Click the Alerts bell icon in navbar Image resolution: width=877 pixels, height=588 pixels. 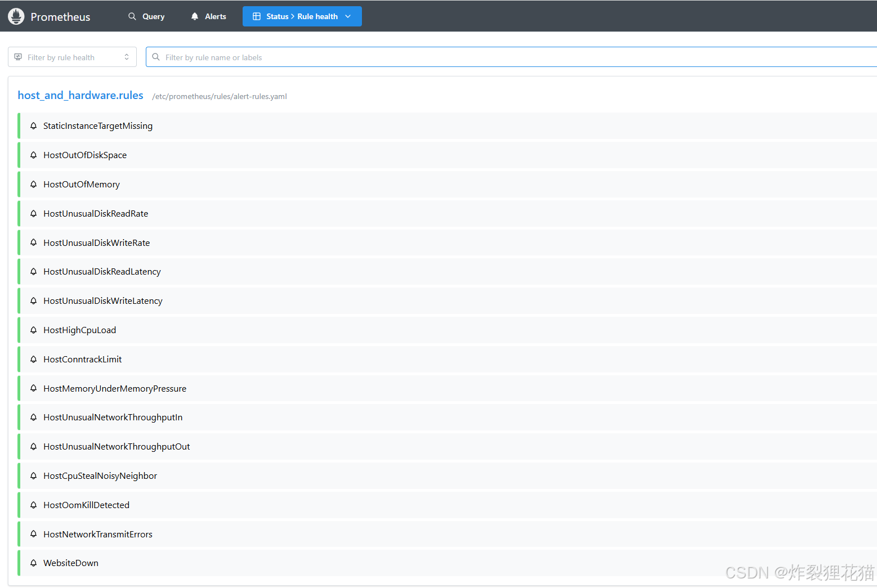[195, 16]
